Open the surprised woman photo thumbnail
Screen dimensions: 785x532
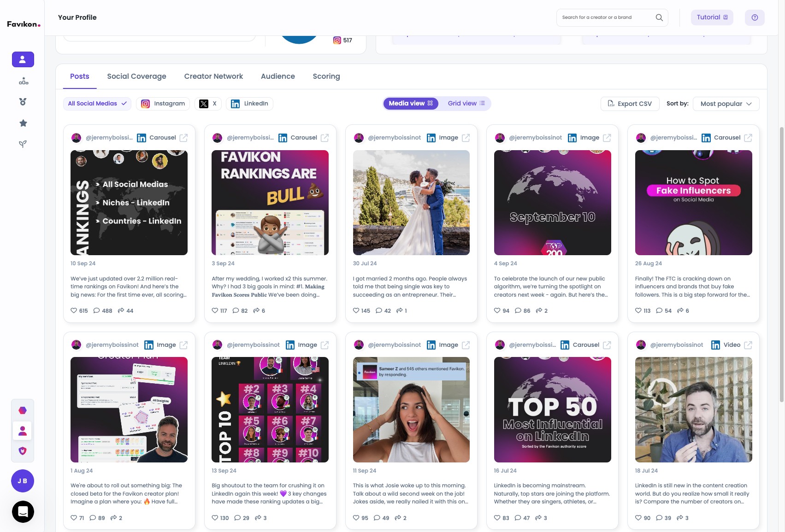pos(411,410)
